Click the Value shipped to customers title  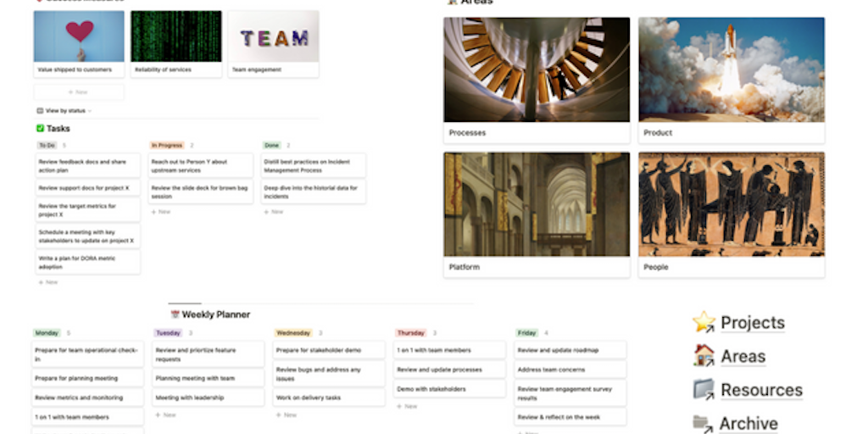coord(75,70)
